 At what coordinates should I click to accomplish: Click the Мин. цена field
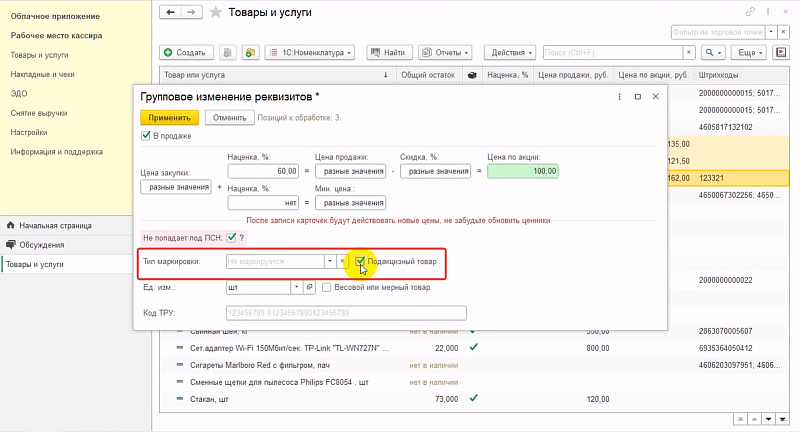tap(351, 202)
